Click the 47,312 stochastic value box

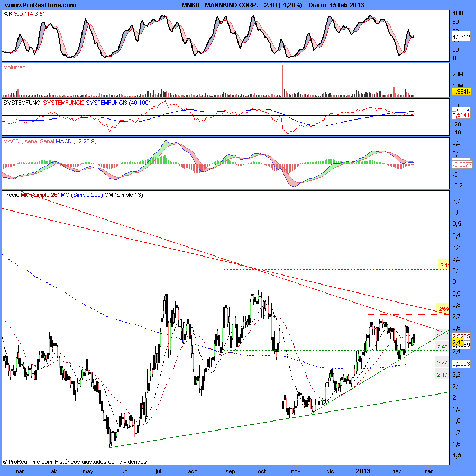click(x=461, y=37)
